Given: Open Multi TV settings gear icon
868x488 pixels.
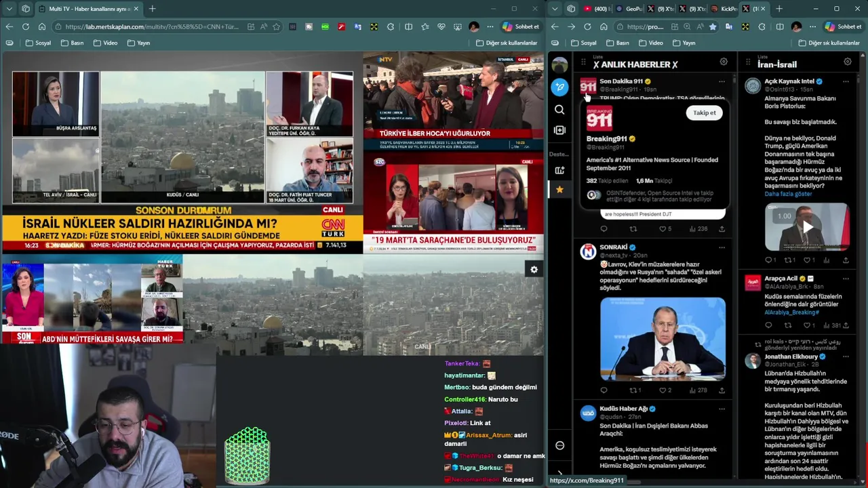Looking at the screenshot, I should (534, 270).
